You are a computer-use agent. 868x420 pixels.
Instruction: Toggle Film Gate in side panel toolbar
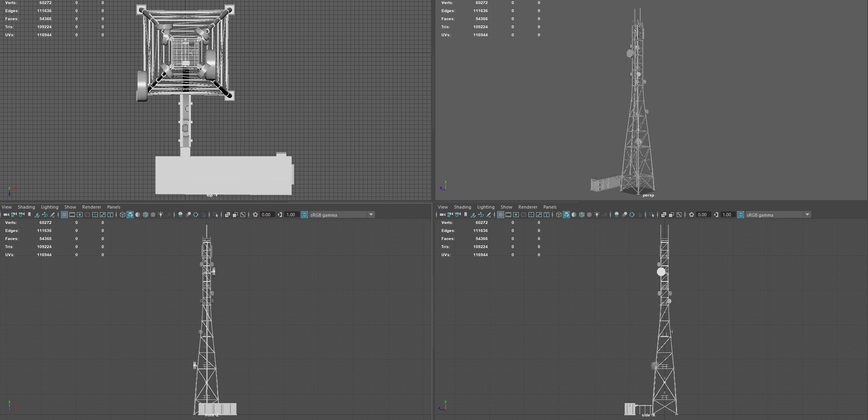tap(508, 215)
